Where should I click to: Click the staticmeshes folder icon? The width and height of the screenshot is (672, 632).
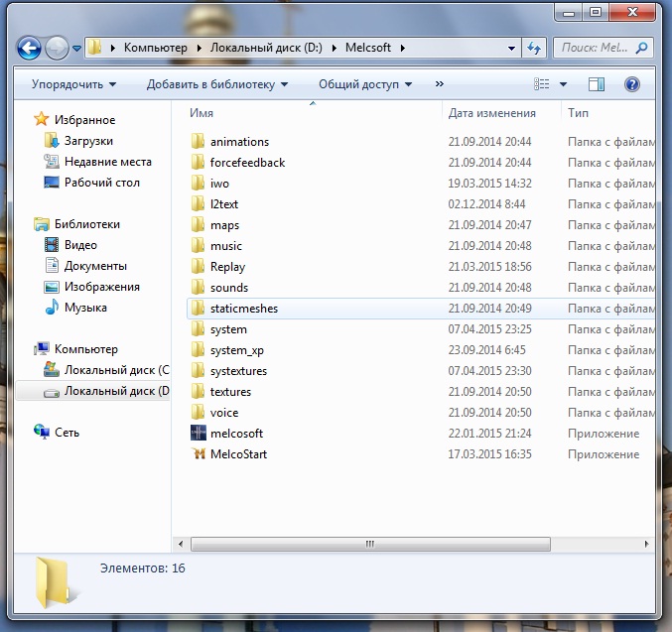[198, 309]
